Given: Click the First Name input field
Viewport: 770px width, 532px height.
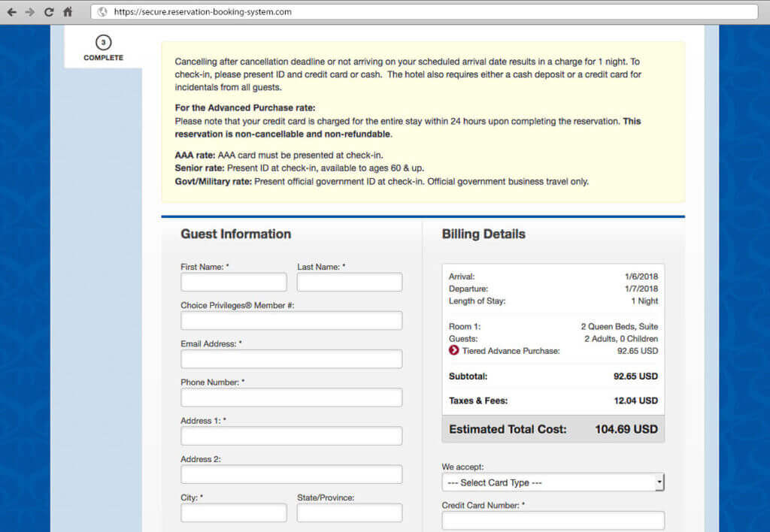Looking at the screenshot, I should coord(234,283).
